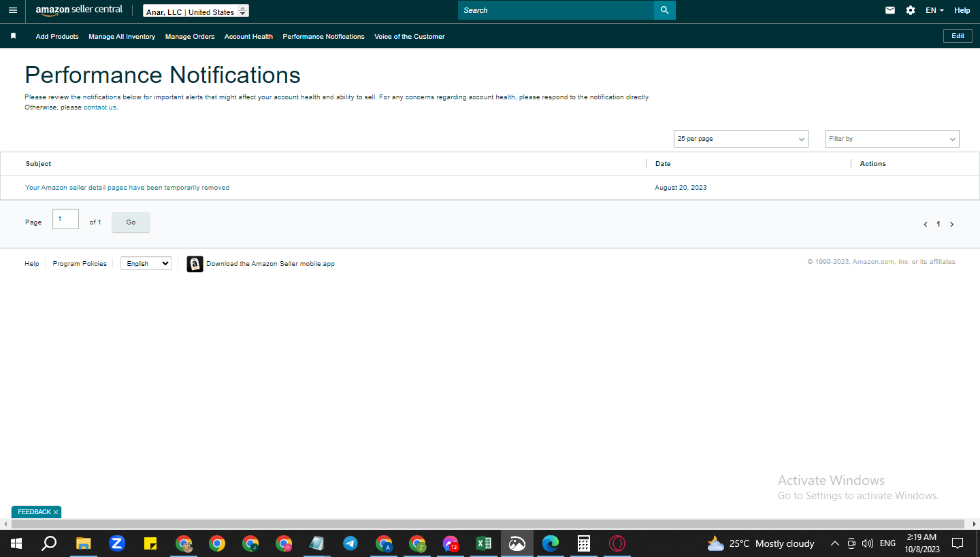Open the Zalo app in the taskbar
Screen dimensions: 980x557
pos(117,543)
